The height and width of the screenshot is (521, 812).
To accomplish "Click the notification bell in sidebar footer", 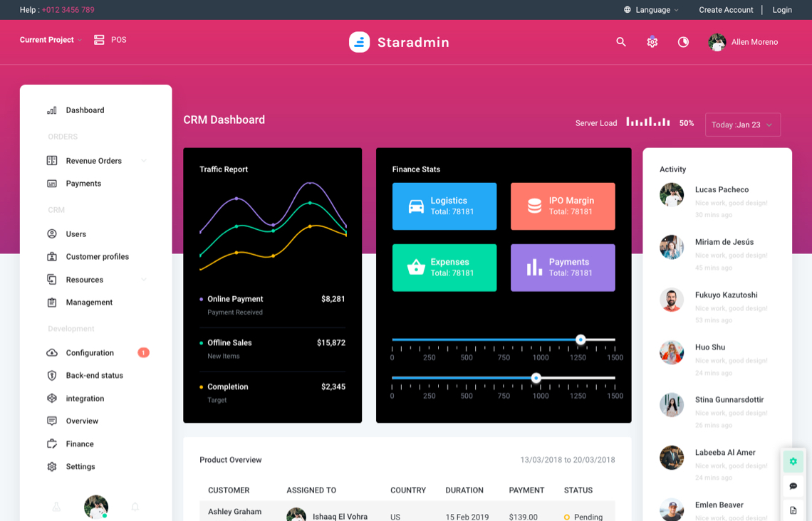I will click(x=135, y=507).
